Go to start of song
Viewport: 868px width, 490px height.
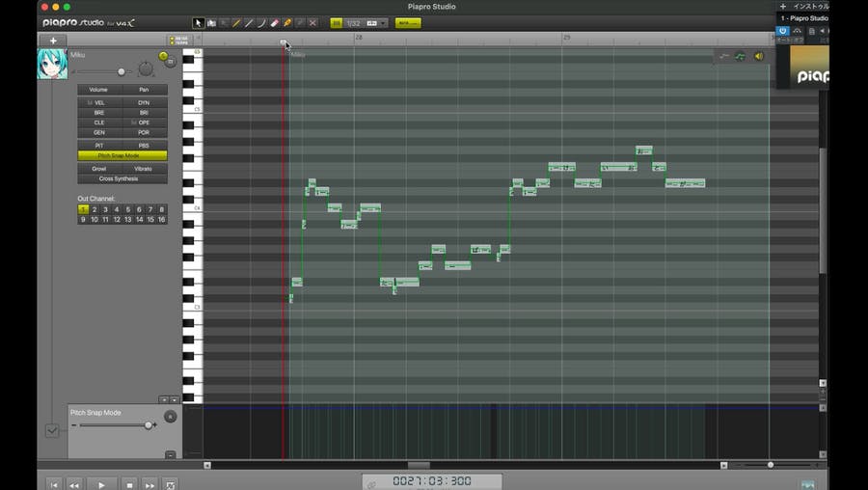[x=54, y=485]
